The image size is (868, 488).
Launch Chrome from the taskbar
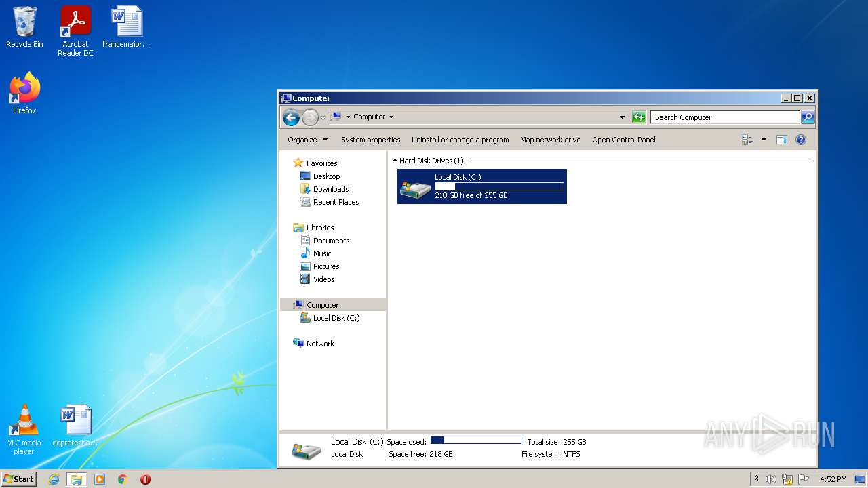click(123, 479)
